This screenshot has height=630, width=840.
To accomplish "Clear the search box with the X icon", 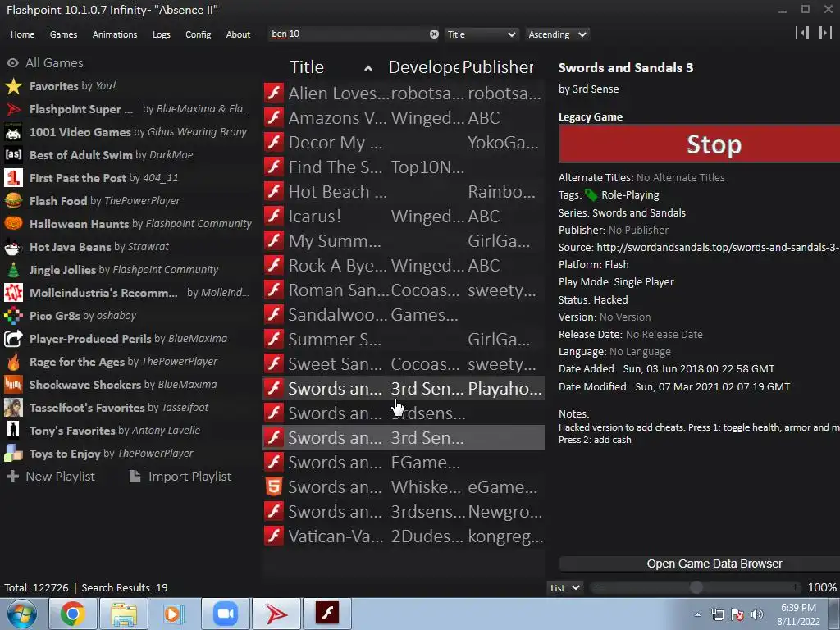I will (434, 34).
